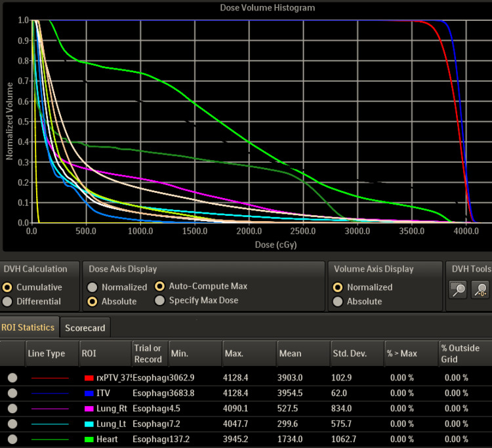
Task: Click Lung_Lt max value 4047.7
Action: [236, 424]
